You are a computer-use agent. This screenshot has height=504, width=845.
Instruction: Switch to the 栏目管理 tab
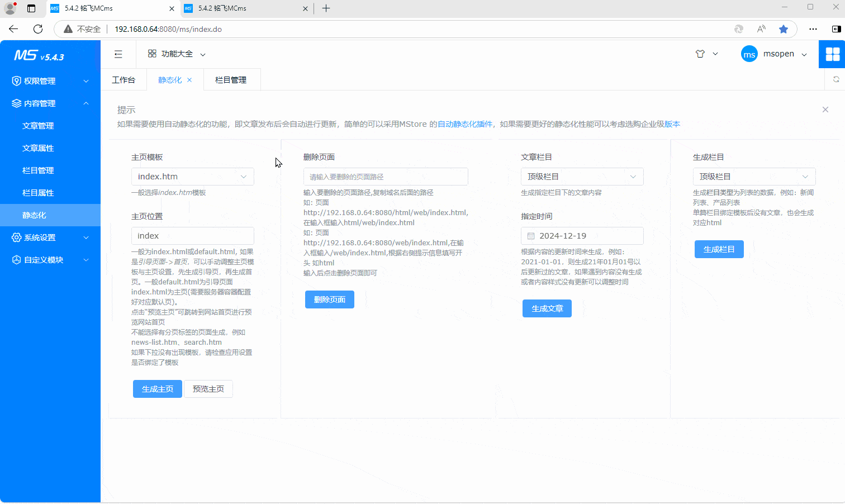click(x=231, y=80)
